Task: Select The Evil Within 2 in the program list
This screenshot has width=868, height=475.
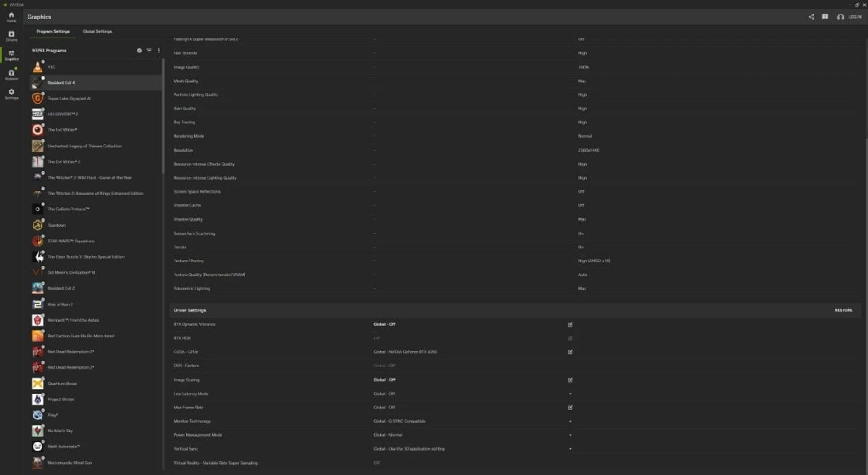Action: click(x=96, y=162)
